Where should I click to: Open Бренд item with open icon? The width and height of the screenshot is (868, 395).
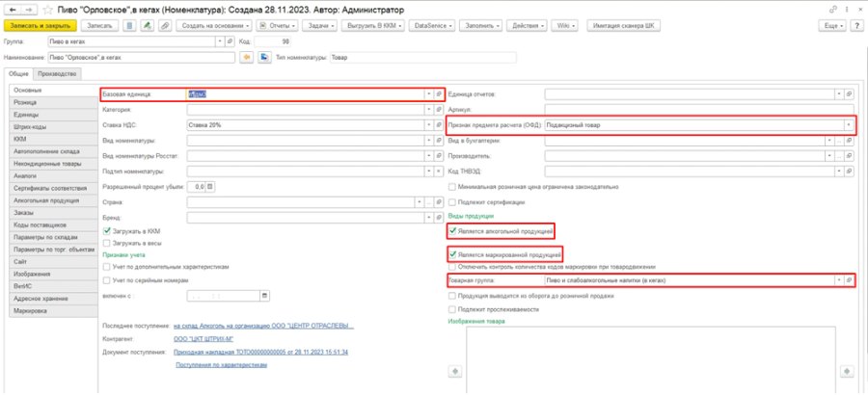click(x=438, y=218)
